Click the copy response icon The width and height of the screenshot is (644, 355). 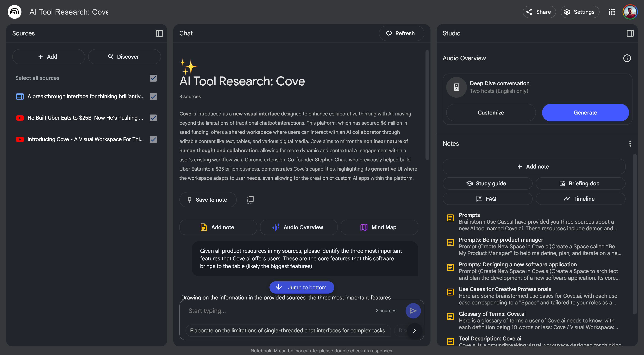tap(250, 200)
